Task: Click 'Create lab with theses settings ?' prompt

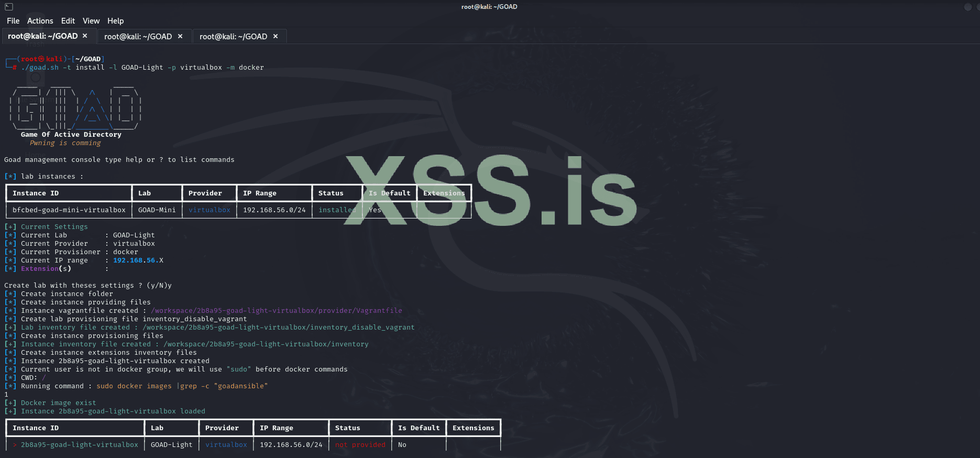Action: pos(88,286)
